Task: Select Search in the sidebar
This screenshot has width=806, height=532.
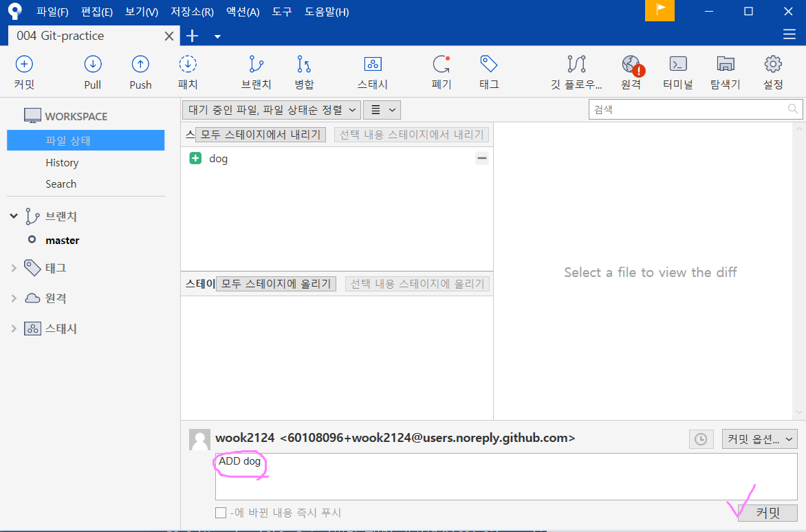Action: coord(61,184)
